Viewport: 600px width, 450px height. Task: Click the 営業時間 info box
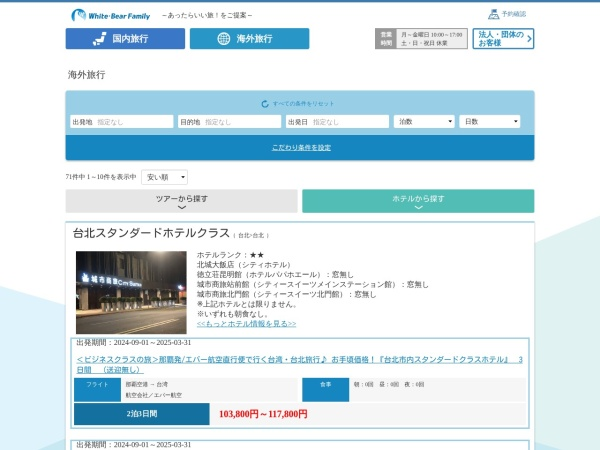click(x=421, y=39)
